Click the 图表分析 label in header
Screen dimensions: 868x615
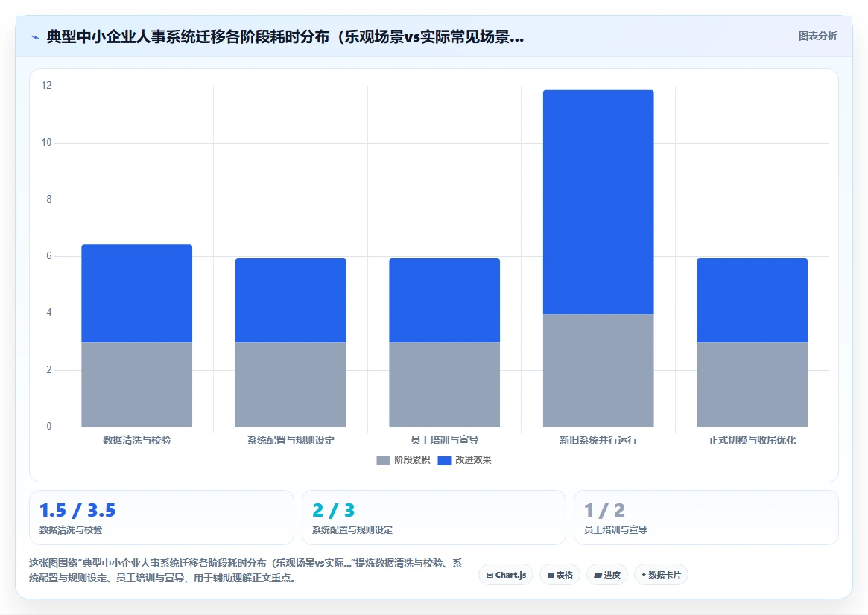click(817, 36)
